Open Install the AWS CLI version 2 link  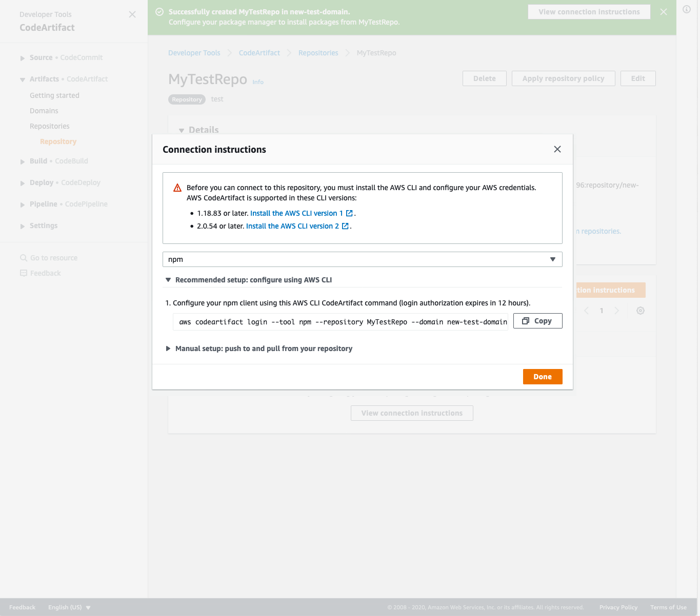click(292, 226)
